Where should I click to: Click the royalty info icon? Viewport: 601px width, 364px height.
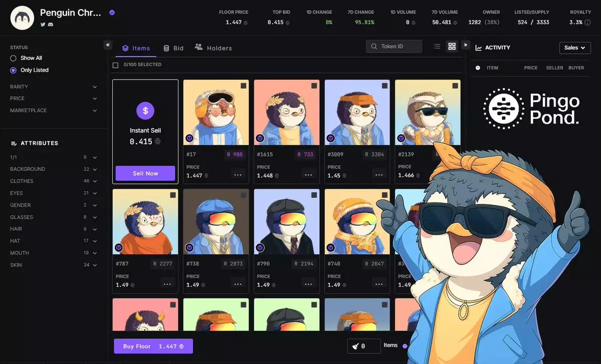587,23
